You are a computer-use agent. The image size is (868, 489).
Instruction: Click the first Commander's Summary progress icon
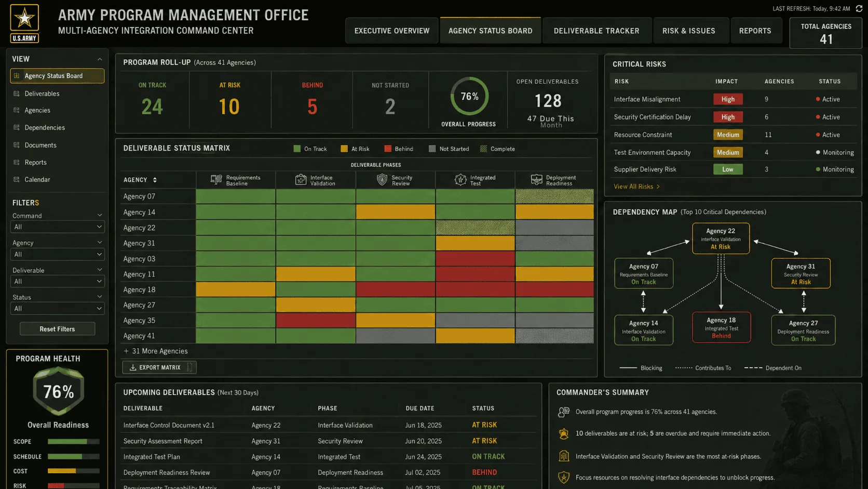563,412
